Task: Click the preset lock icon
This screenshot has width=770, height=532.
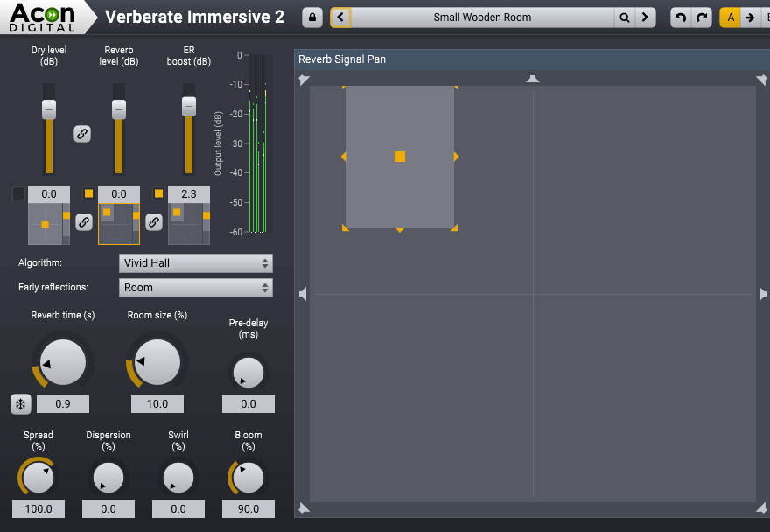Action: (x=312, y=17)
